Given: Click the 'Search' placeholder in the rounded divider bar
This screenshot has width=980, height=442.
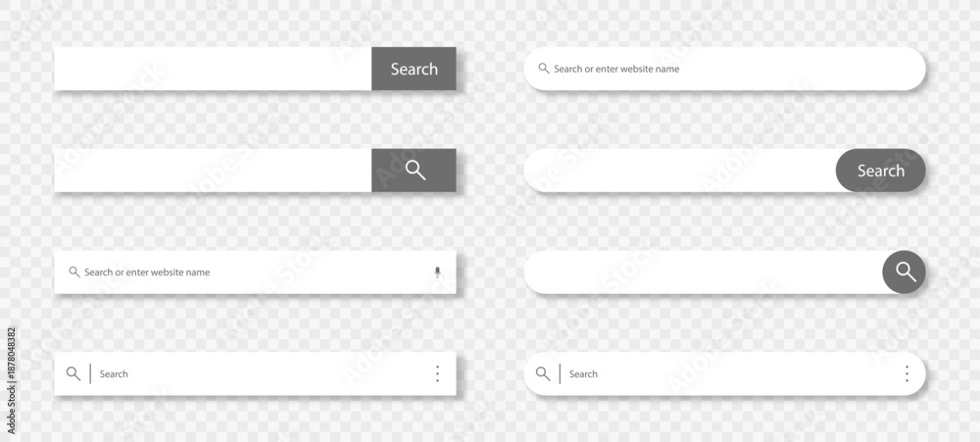Looking at the screenshot, I should tap(583, 373).
